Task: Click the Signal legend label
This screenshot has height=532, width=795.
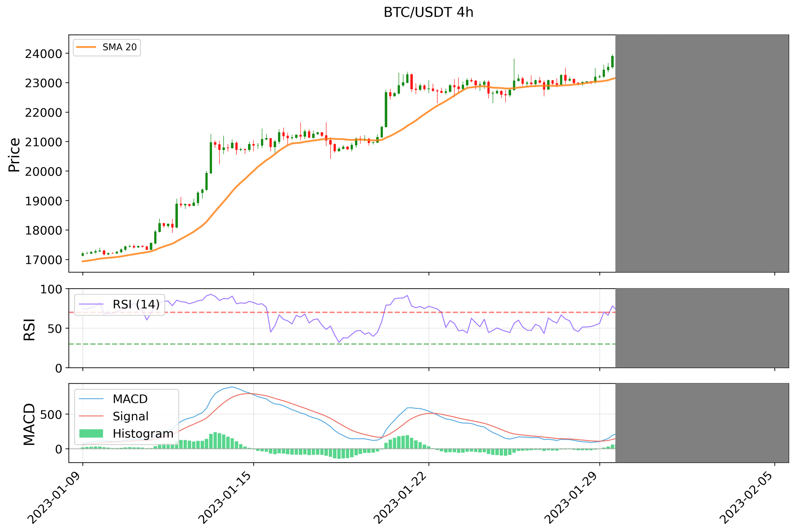Action: point(131,416)
